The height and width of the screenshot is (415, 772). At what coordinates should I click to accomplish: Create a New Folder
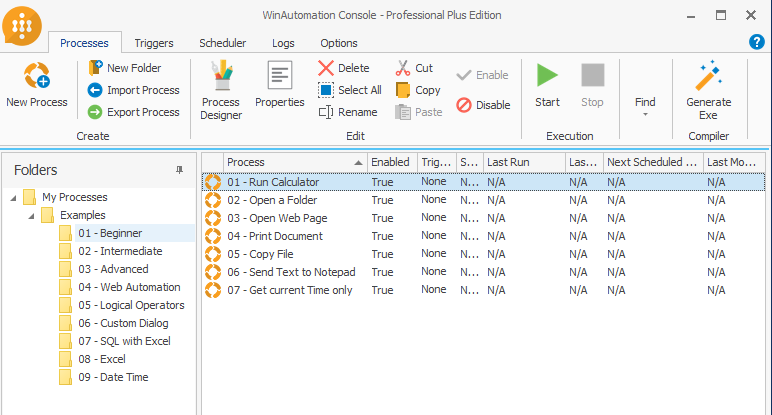point(125,68)
